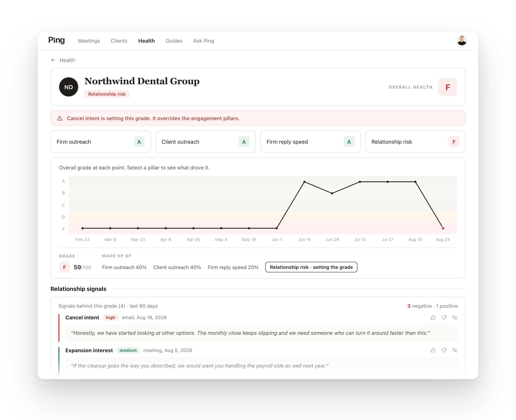
Task: Select the Client outreach pillar card
Action: point(205,142)
